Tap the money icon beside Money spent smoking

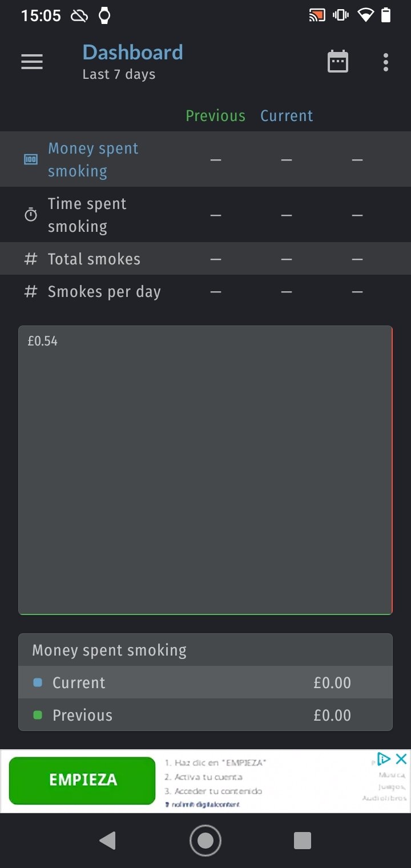pyautogui.click(x=31, y=160)
